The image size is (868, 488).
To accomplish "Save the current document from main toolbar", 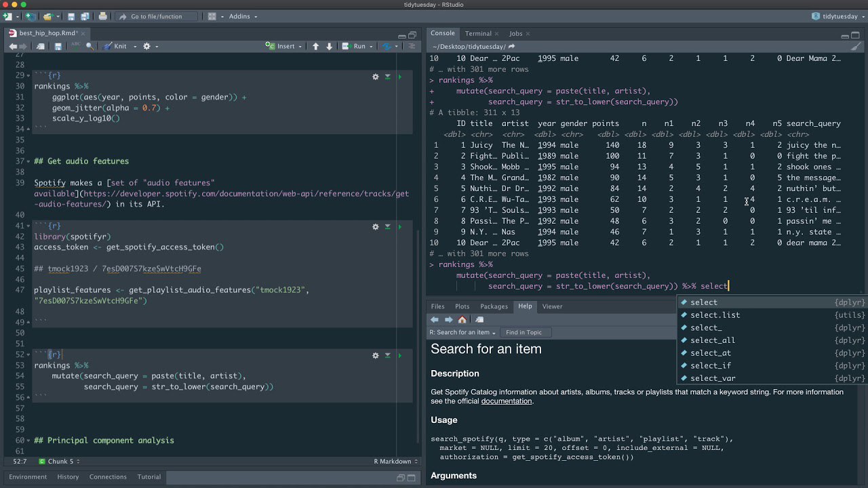I will [x=71, y=16].
